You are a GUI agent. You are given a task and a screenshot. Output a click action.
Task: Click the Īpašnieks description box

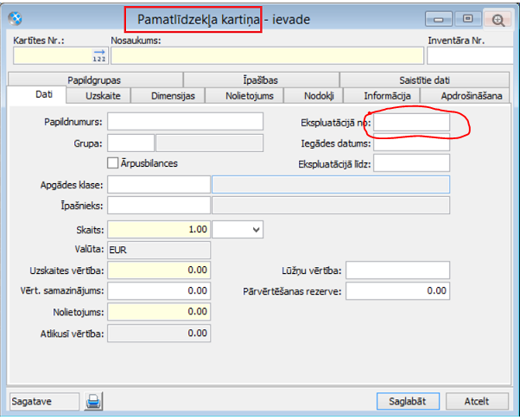click(x=331, y=206)
